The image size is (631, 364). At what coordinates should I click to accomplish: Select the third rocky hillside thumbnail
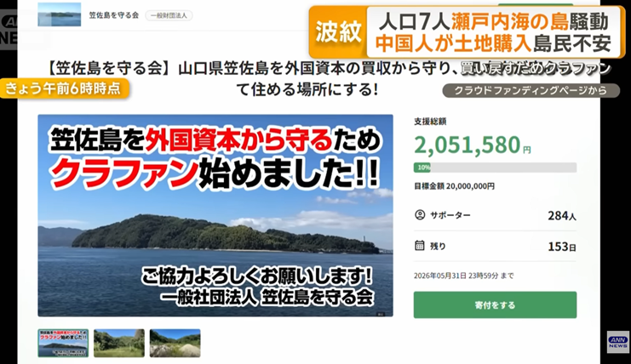point(175,343)
